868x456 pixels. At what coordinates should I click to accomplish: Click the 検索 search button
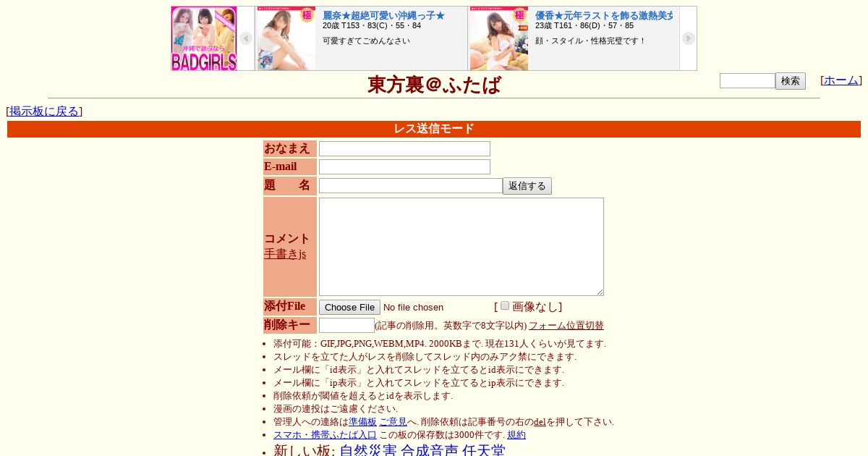click(x=791, y=81)
